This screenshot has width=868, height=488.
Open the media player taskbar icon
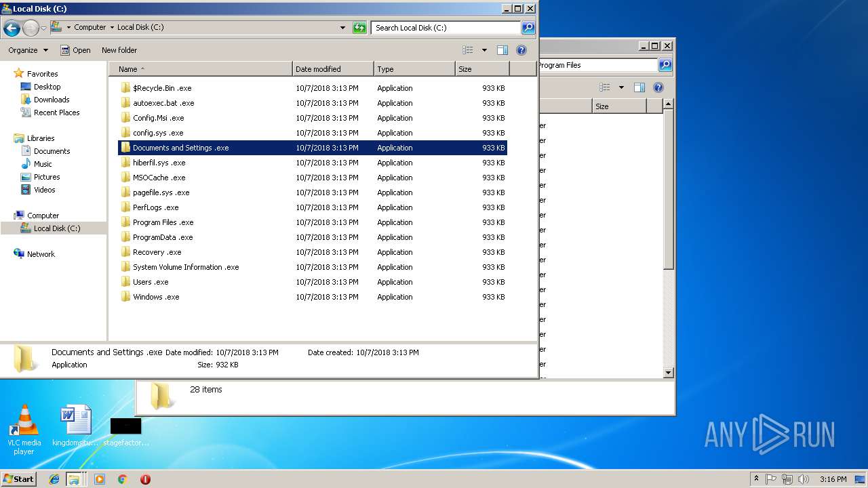coord(100,479)
